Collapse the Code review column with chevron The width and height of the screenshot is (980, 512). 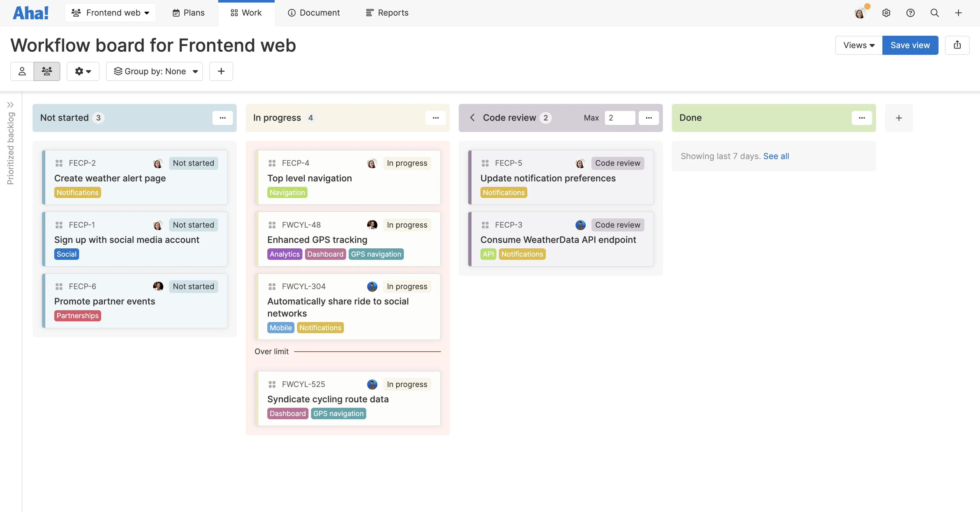tap(472, 118)
